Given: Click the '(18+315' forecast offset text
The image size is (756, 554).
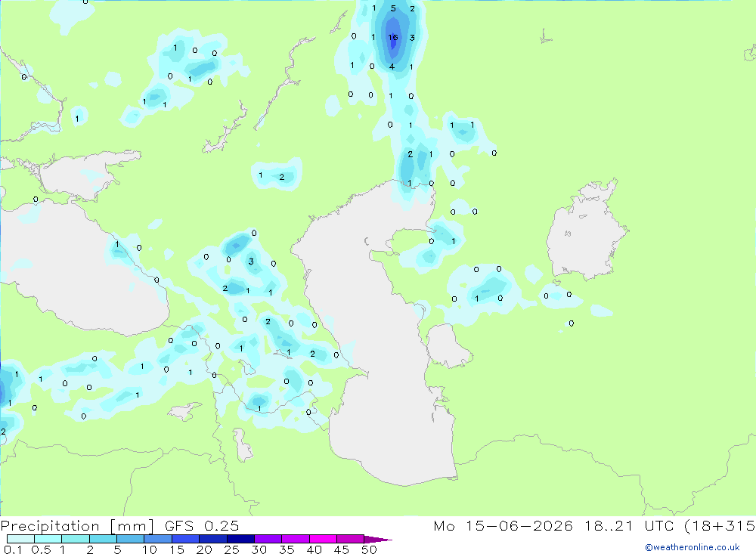Looking at the screenshot, I should click(720, 526).
